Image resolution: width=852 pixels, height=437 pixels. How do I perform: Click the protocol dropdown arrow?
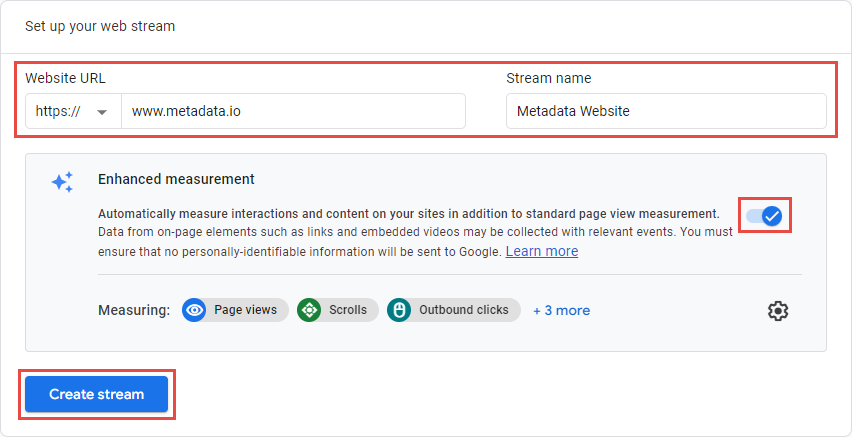click(x=102, y=112)
